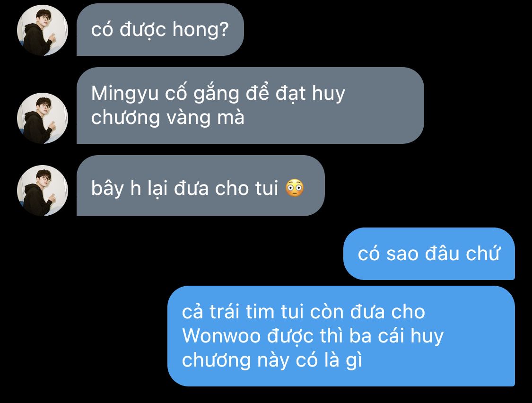Click the word "Wonwoo" in blue message

click(221, 336)
